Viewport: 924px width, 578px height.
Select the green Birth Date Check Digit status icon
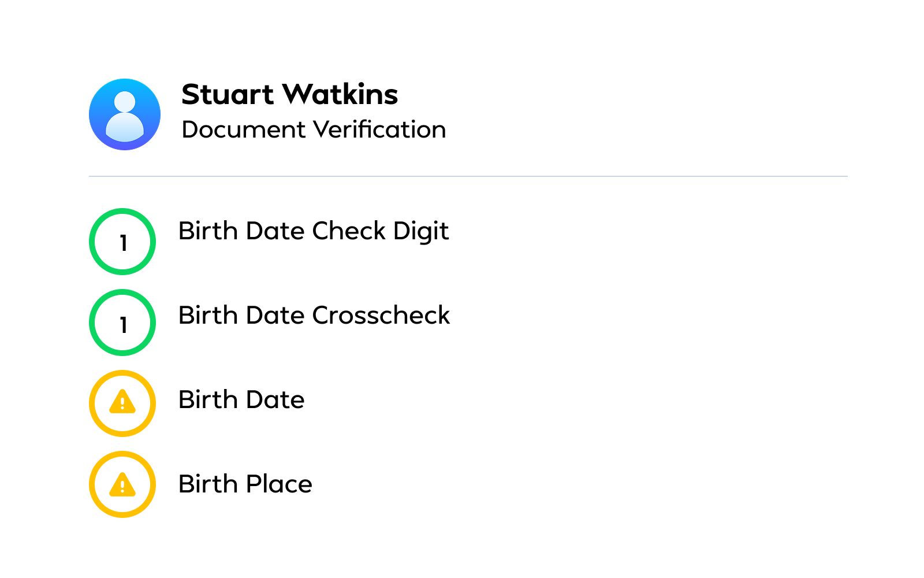tap(122, 242)
